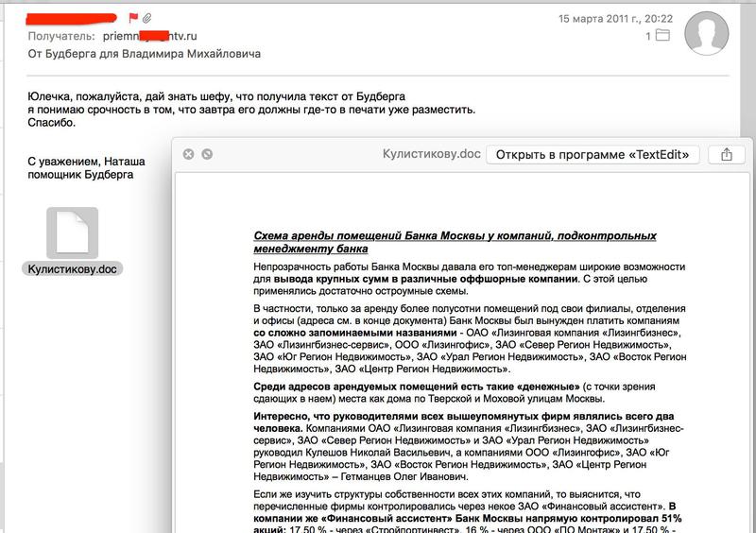Click the paperclip attachment icon

pyautogui.click(x=147, y=18)
